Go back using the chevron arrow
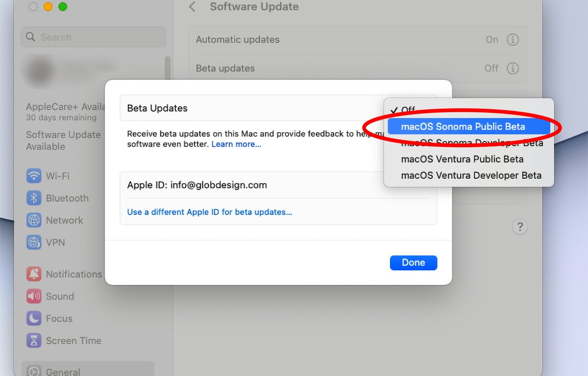Image resolution: width=588 pixels, height=376 pixels. pyautogui.click(x=193, y=7)
